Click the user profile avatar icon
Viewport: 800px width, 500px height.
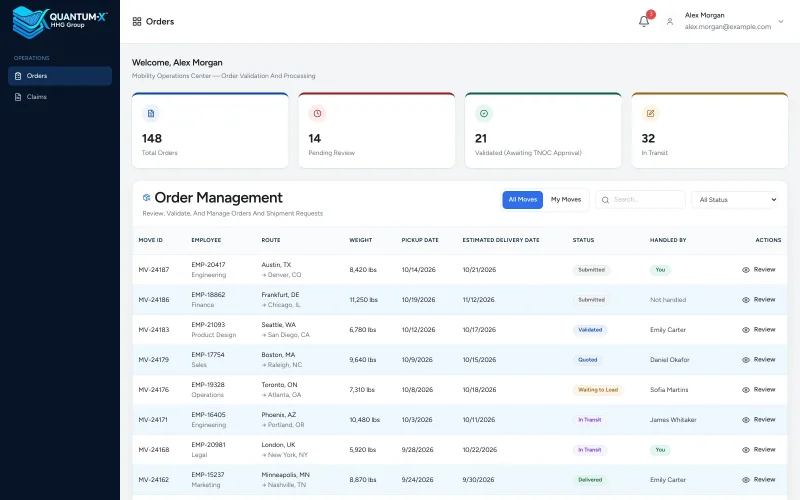[x=670, y=21]
